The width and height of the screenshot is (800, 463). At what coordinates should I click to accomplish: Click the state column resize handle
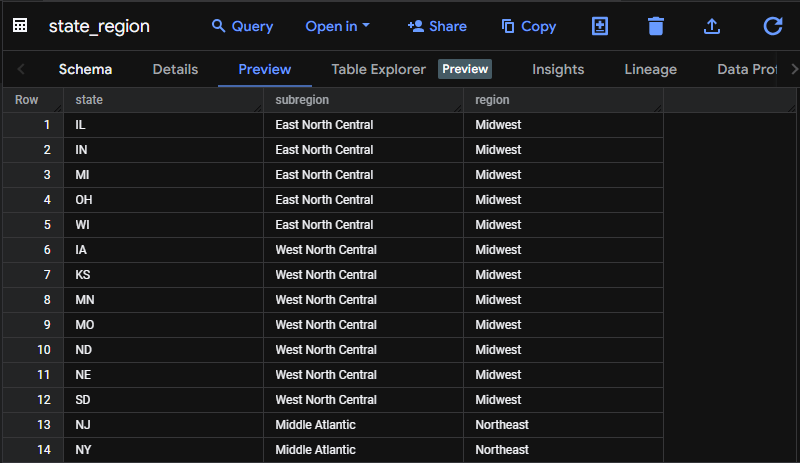tap(258, 107)
